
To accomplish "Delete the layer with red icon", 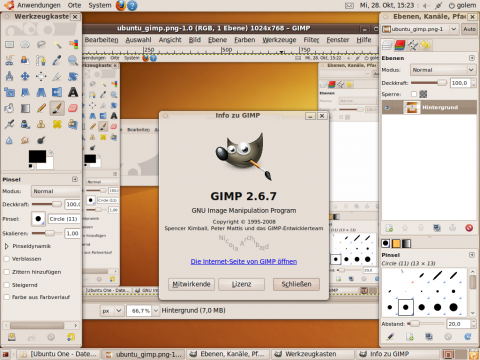I will click(469, 228).
